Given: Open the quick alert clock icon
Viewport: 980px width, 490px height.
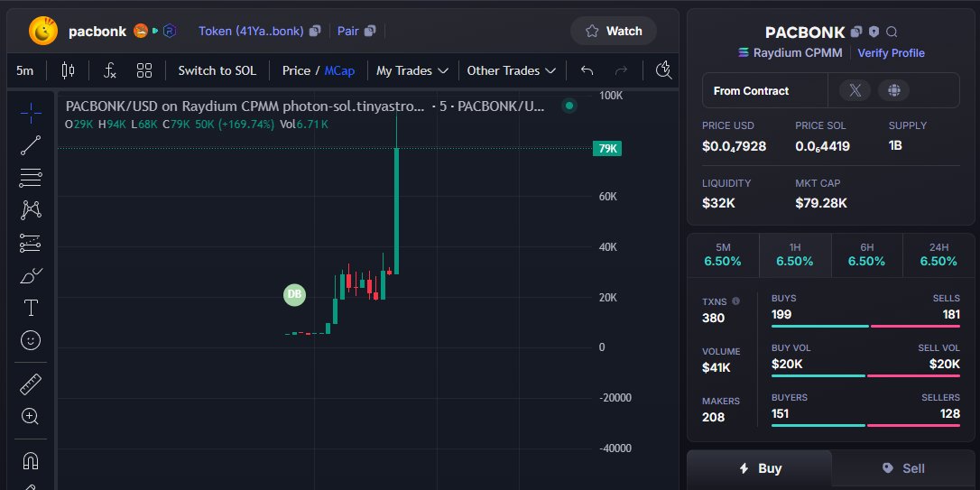Looking at the screenshot, I should pos(664,70).
